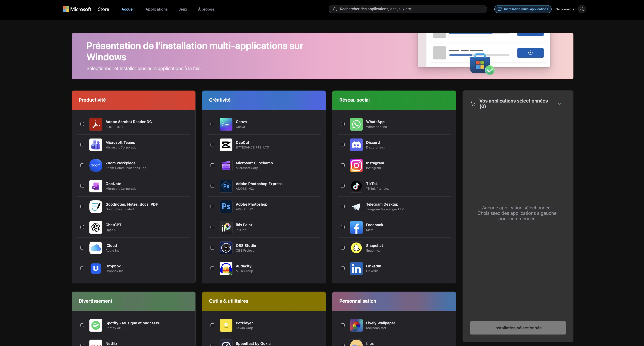Enable the Dropbox checkbox
644x346 pixels.
coord(82,268)
